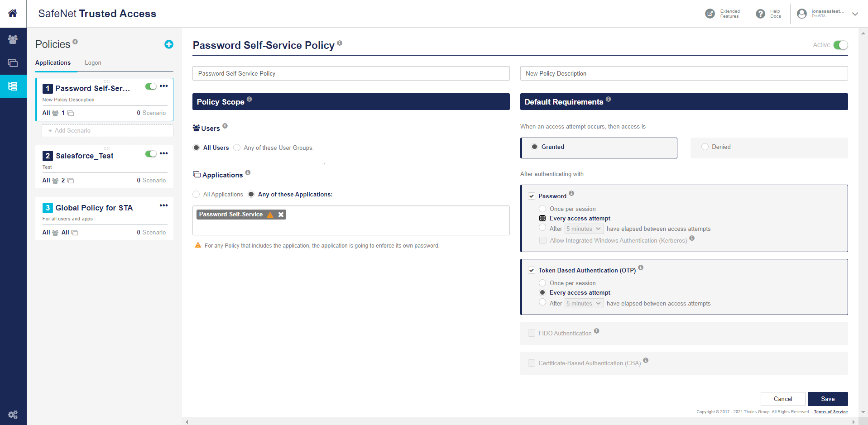Open the Terms of Service link
Viewport: 868px width, 425px height.
coord(830,412)
